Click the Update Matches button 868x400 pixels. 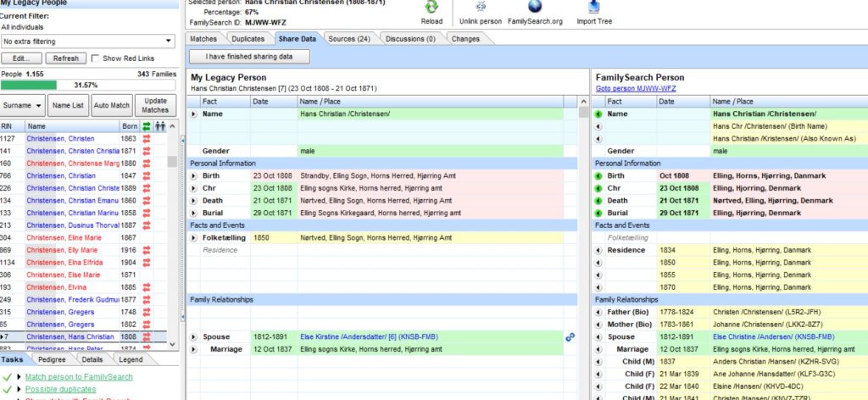[x=156, y=105]
